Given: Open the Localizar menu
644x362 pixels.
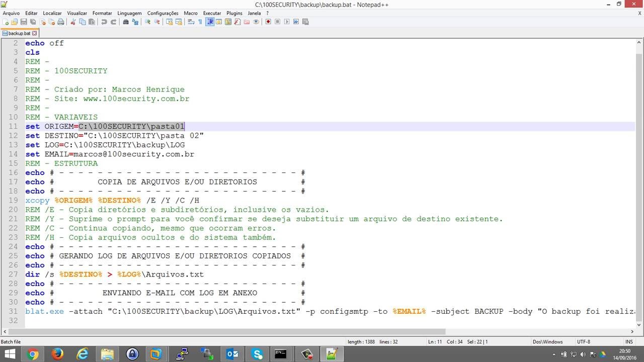Looking at the screenshot, I should click(52, 13).
